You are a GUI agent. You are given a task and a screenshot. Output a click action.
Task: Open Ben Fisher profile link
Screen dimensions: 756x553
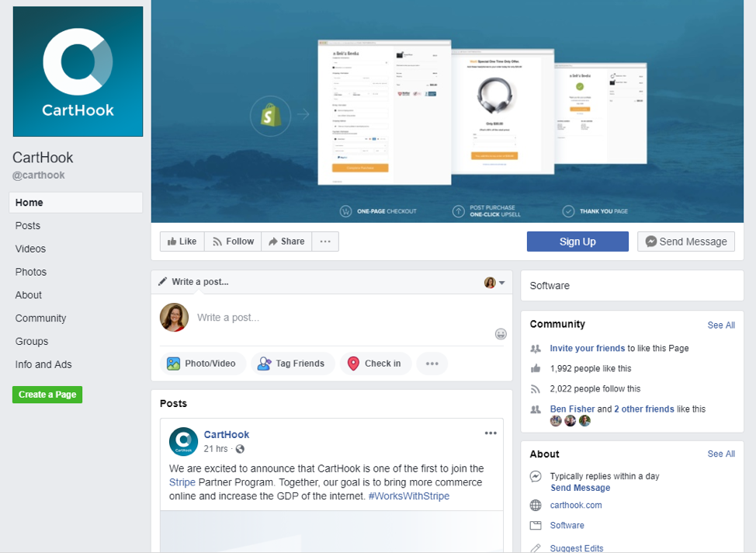coord(572,409)
